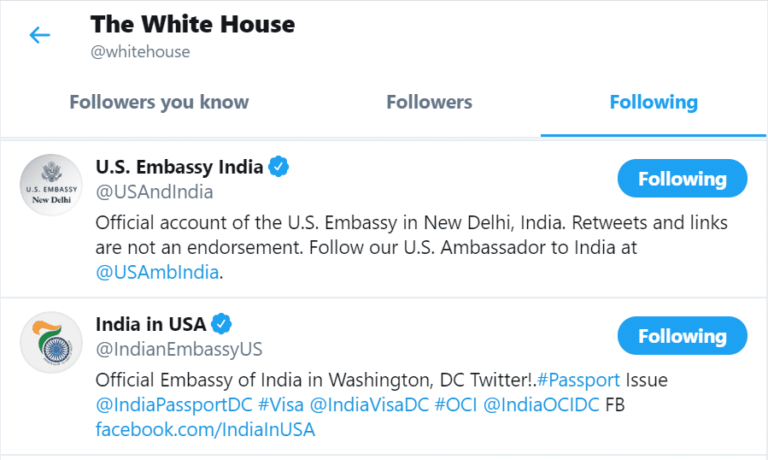Click the #Passport hashtag
Viewport: 768px width, 460px height.
click(578, 381)
